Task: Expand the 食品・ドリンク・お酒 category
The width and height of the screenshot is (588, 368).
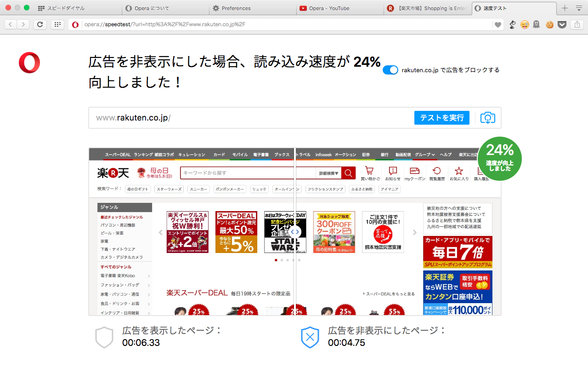Action: tap(125, 304)
